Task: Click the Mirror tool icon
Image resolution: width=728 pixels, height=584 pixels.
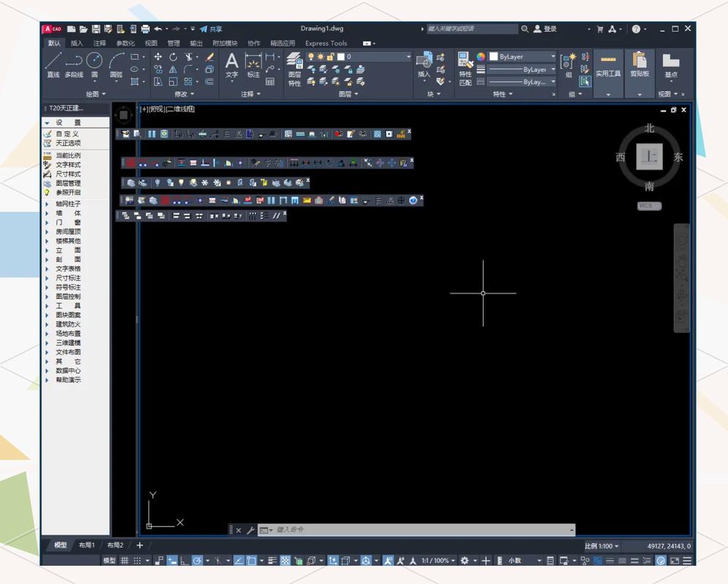Action: coord(173,69)
